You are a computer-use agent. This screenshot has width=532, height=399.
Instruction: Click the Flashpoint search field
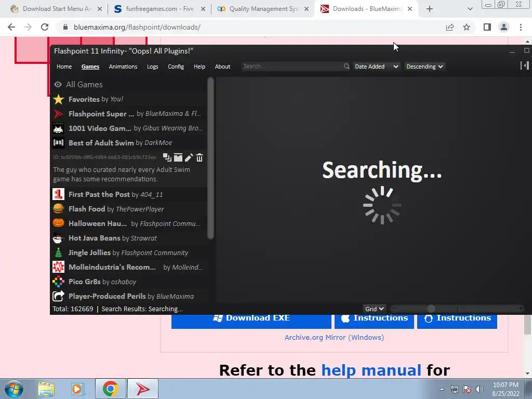tap(293, 66)
